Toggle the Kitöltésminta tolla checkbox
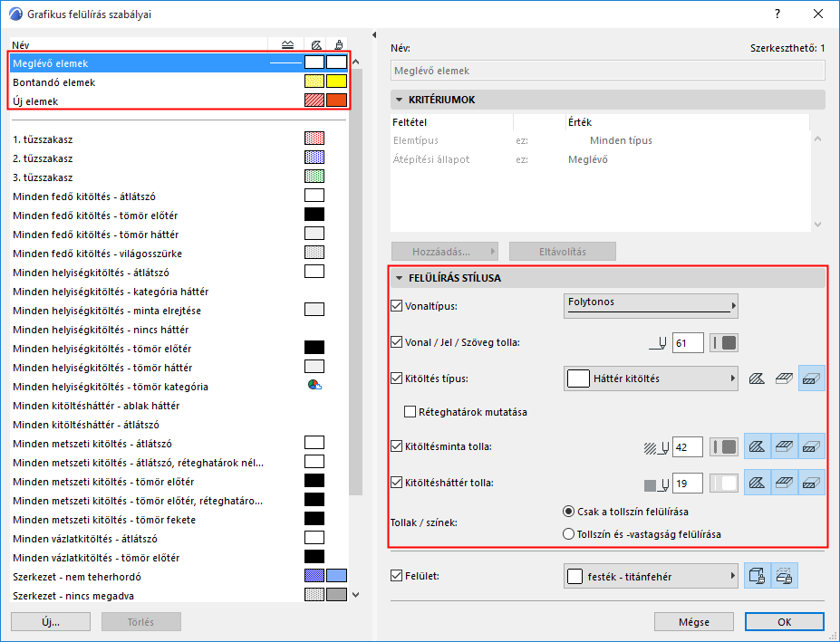 click(396, 446)
